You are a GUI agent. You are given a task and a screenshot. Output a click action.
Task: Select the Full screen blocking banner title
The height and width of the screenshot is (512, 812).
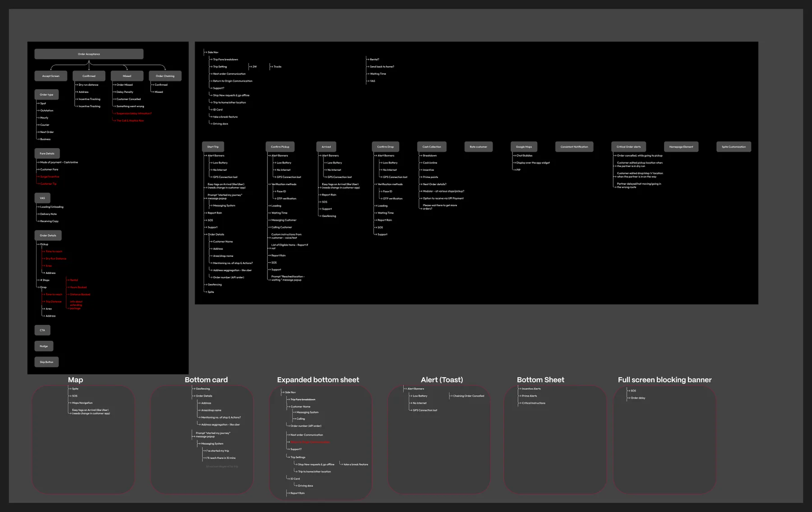[664, 380]
